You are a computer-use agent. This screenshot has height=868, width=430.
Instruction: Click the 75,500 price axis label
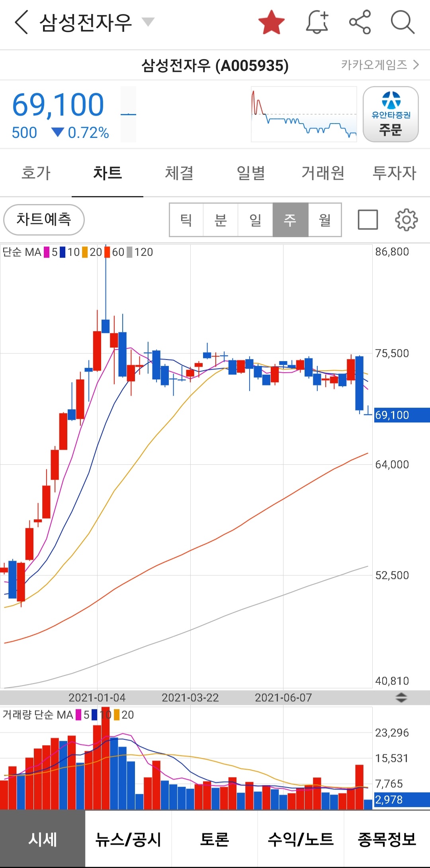coord(392,353)
